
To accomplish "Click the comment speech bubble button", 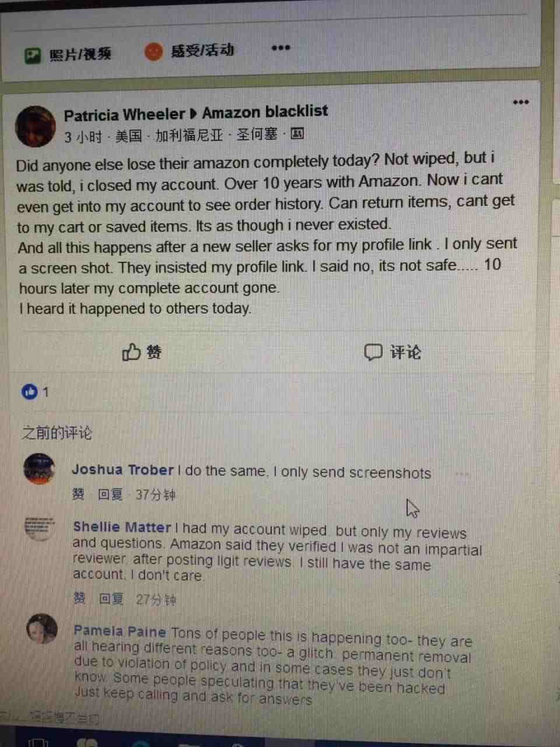I will pos(392,352).
